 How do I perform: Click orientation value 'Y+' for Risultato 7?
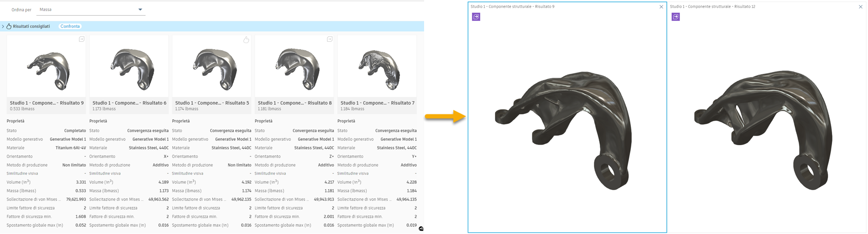point(414,156)
